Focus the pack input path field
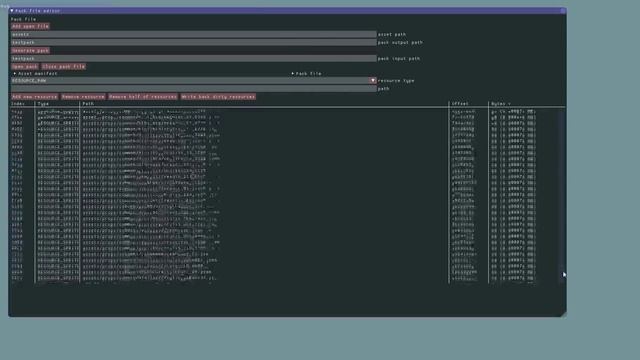The height and width of the screenshot is (360, 640). 193,59
